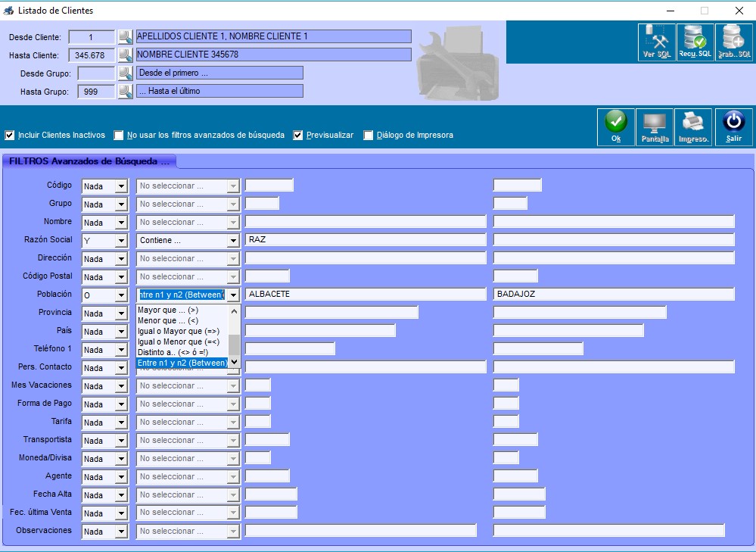Enable No usar los filtros avanzados
Screen dimensions: 756x552
[119, 135]
